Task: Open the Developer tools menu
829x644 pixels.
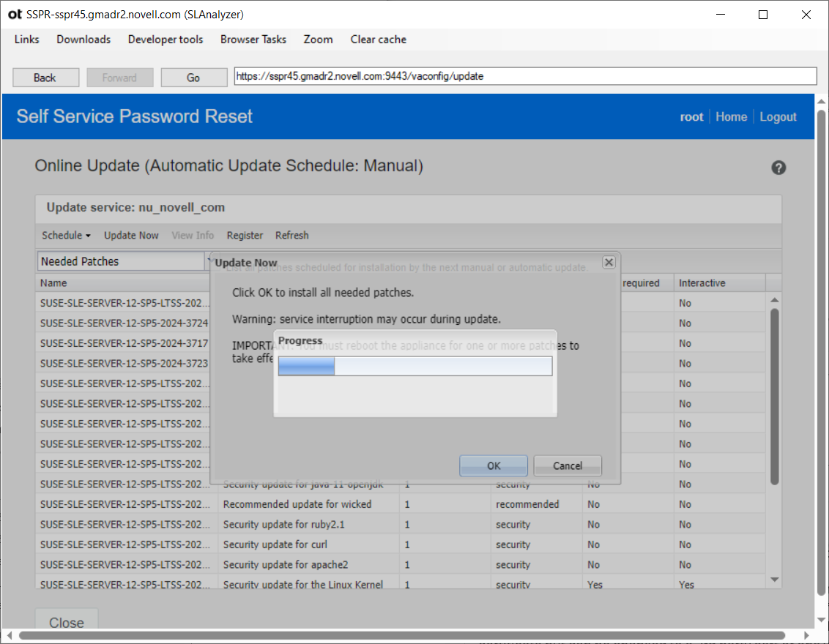Action: (165, 40)
